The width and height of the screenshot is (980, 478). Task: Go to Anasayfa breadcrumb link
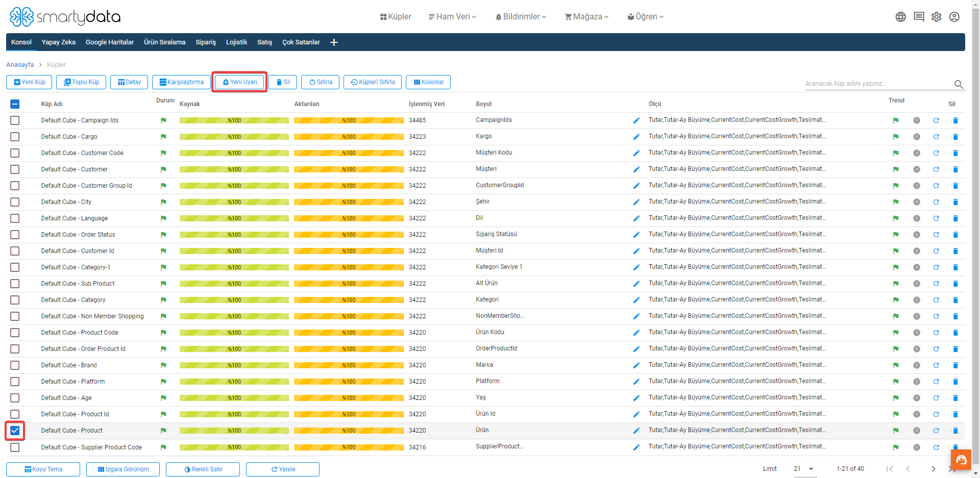click(x=20, y=65)
